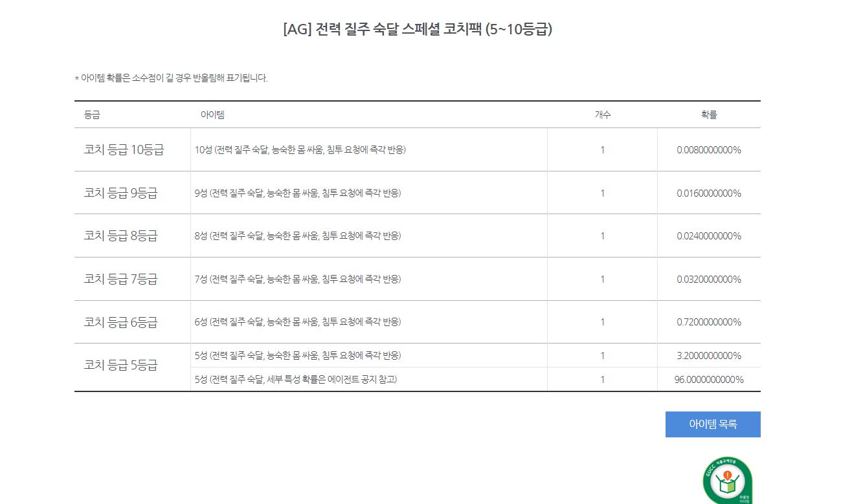Select the probability 3.2000000000%
Image resolution: width=863 pixels, height=504 pixels.
coord(709,355)
